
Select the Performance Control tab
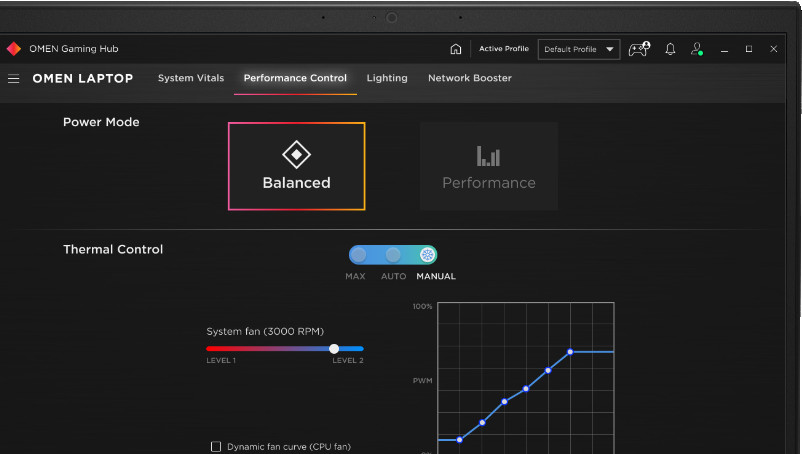pos(295,78)
